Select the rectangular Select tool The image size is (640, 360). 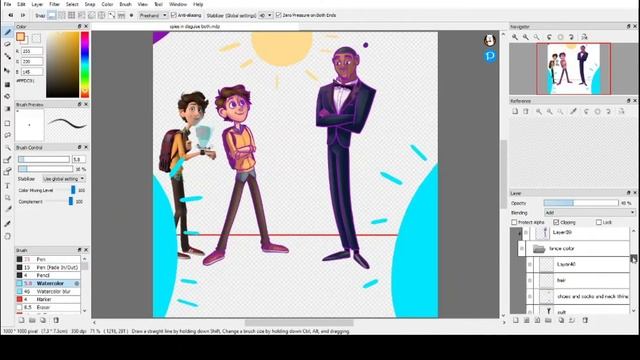click(7, 123)
